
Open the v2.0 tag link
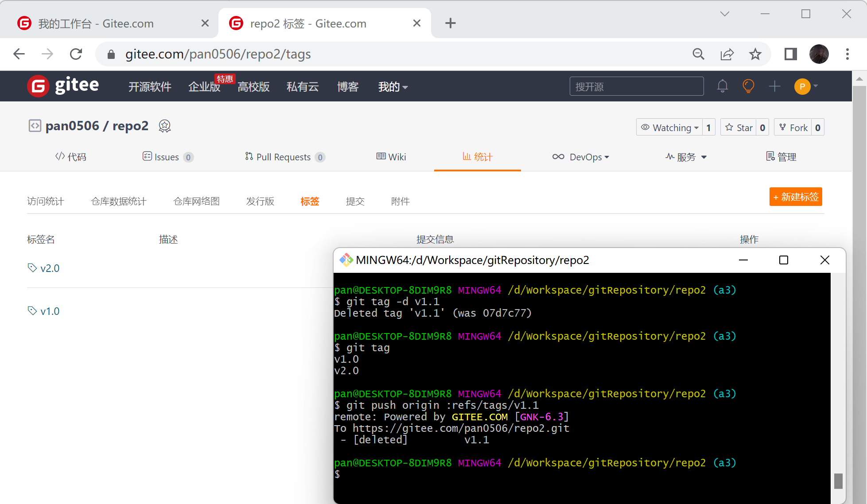[50, 268]
